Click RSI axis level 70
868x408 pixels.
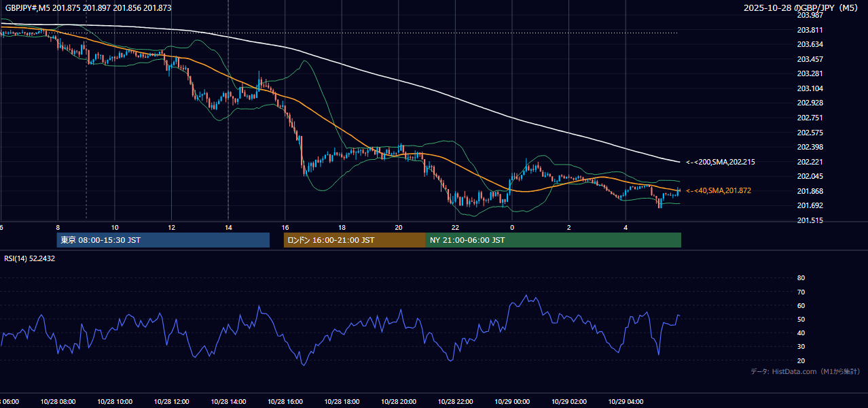(x=801, y=292)
